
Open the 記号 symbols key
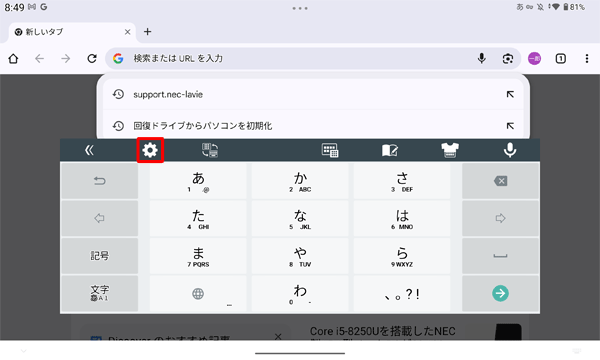[x=99, y=256]
